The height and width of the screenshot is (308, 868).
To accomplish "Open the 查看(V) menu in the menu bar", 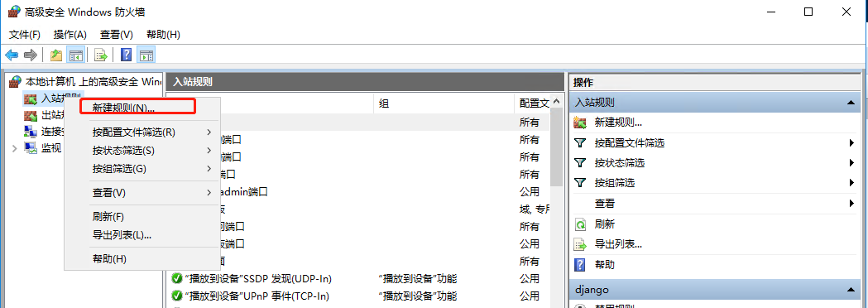I will [116, 34].
